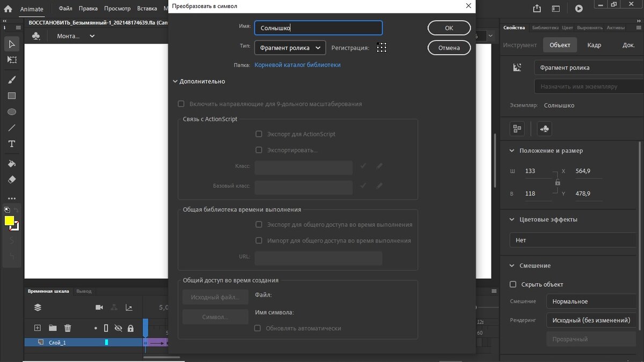
Task: Select the Brush tool
Action: [12, 79]
